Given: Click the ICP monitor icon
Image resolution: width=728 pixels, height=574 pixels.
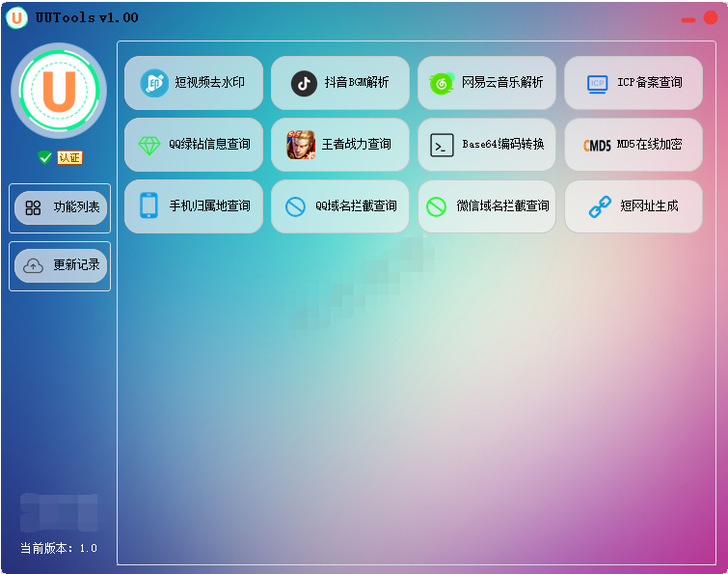Looking at the screenshot, I should click(x=597, y=84).
